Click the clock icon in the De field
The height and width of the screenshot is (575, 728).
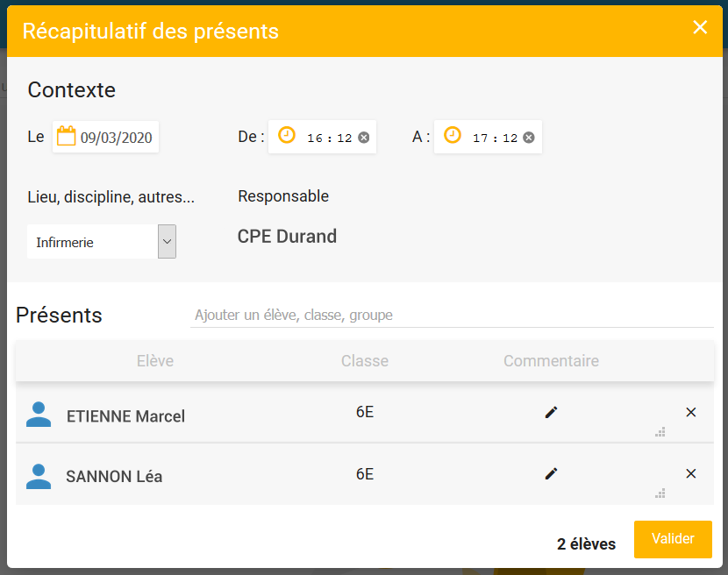point(287,135)
